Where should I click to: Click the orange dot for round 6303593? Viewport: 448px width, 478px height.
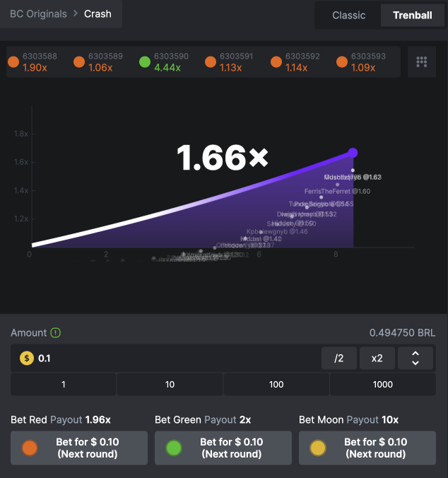click(342, 62)
